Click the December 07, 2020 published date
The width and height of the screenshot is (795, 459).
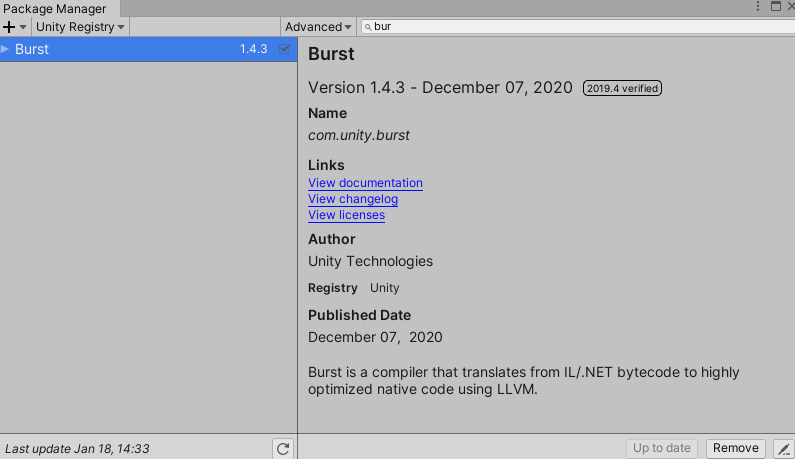click(375, 337)
